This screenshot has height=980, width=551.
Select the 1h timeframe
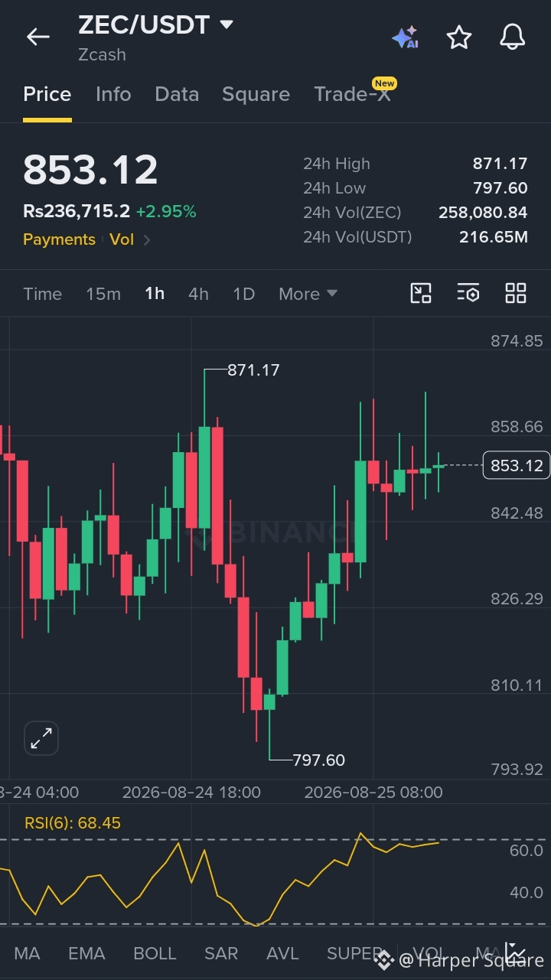click(155, 294)
